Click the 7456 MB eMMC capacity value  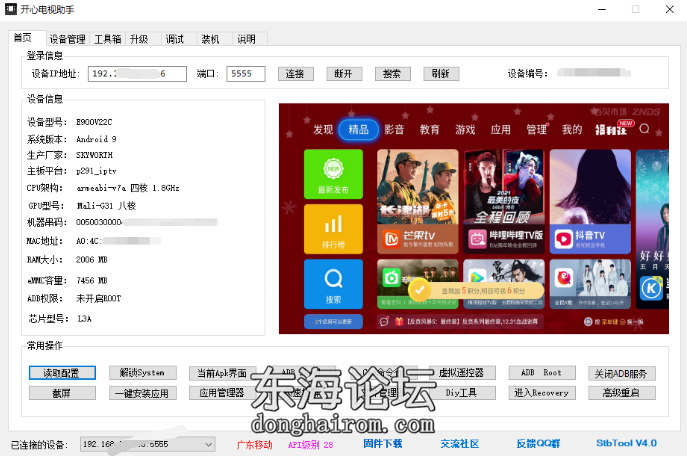92,280
